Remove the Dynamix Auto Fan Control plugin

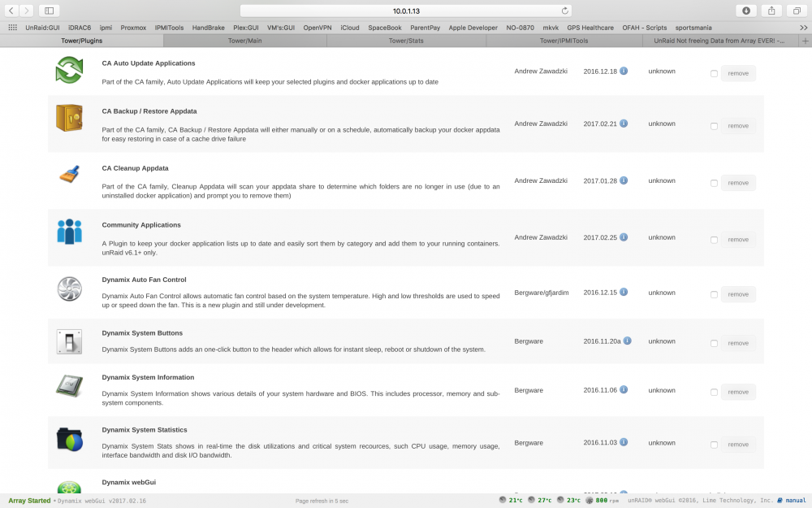click(x=738, y=294)
